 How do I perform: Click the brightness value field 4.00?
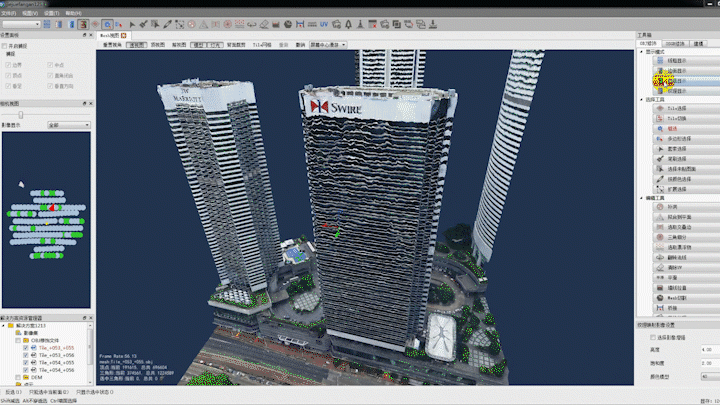coord(710,350)
